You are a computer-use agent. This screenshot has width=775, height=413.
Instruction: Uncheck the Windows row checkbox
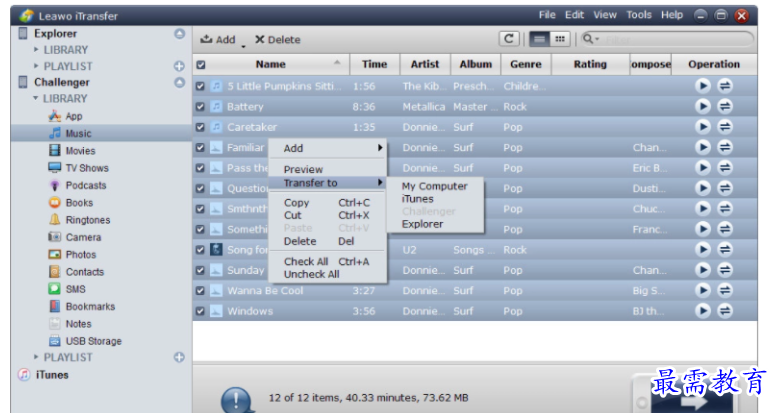200,311
